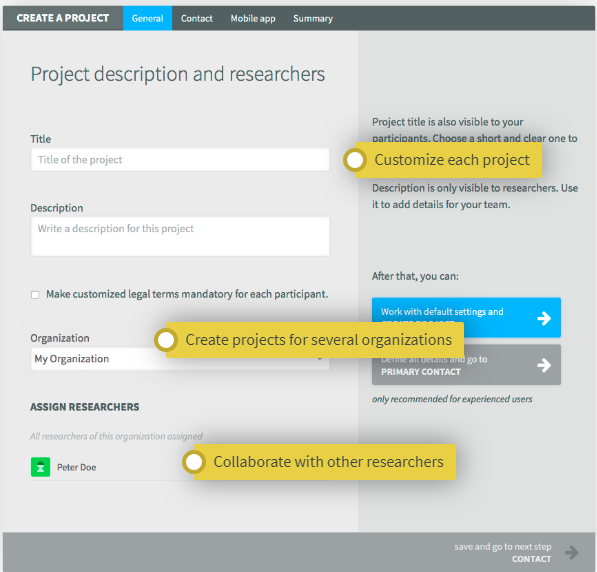Click into the project Description text area
The width and height of the screenshot is (597, 572).
coord(180,236)
